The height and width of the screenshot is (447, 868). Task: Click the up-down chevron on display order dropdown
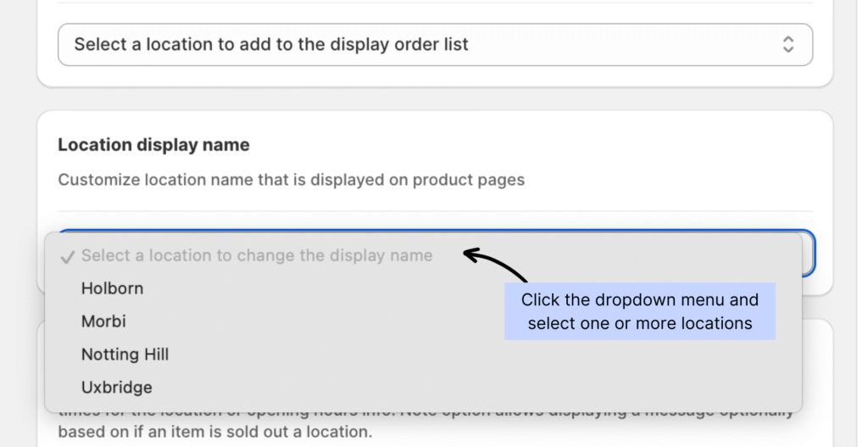(x=788, y=44)
